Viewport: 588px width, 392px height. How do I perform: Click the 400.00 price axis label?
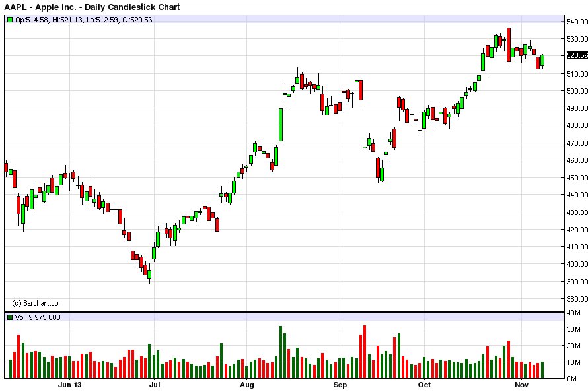(577, 264)
